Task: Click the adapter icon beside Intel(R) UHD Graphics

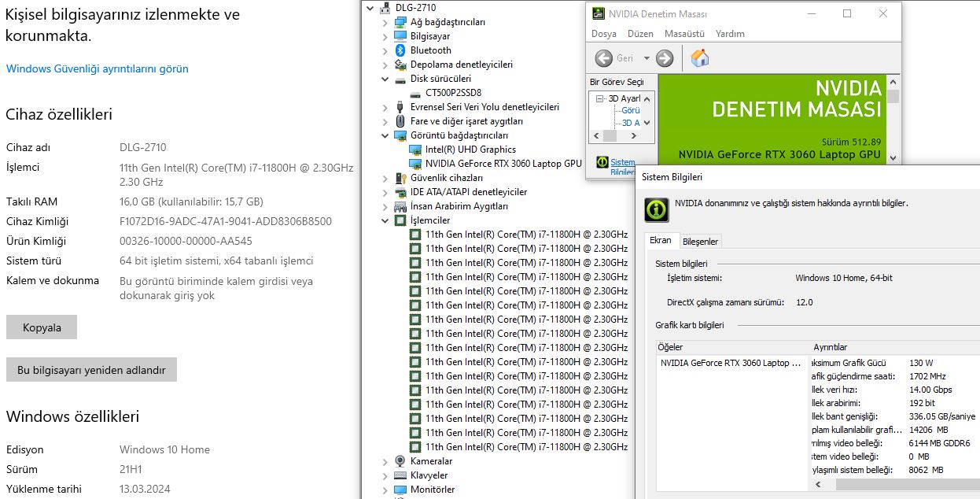Action: pos(415,150)
